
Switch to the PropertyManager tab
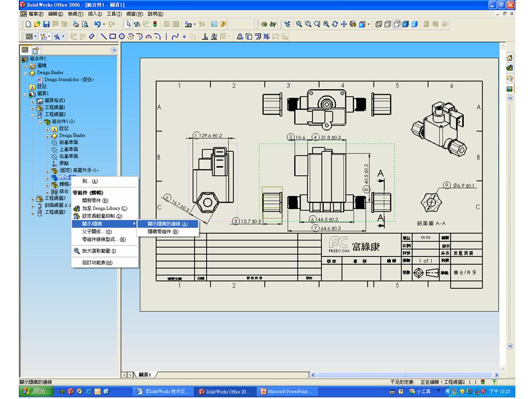[35, 50]
